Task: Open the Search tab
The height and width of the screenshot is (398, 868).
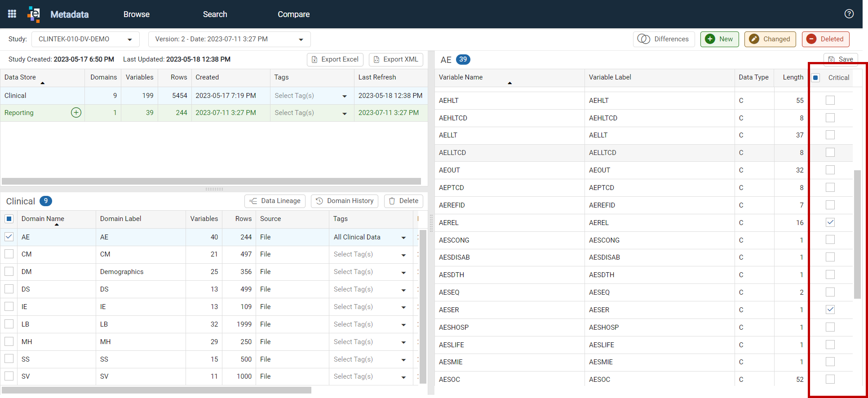Action: coord(215,14)
